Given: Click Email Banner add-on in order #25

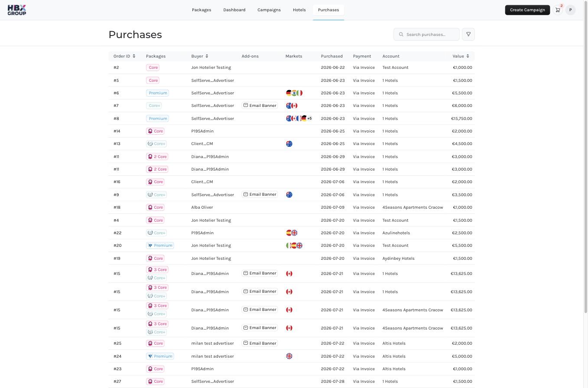Looking at the screenshot, I should pyautogui.click(x=260, y=343).
